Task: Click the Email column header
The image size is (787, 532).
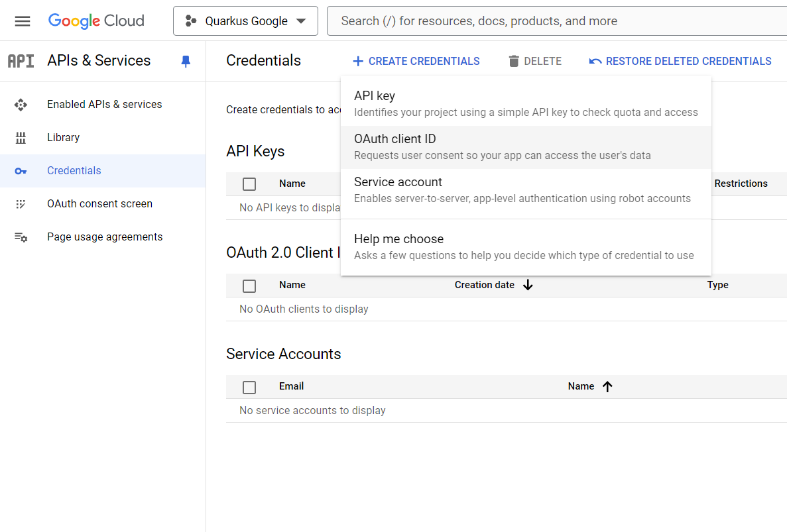Action: coord(291,386)
